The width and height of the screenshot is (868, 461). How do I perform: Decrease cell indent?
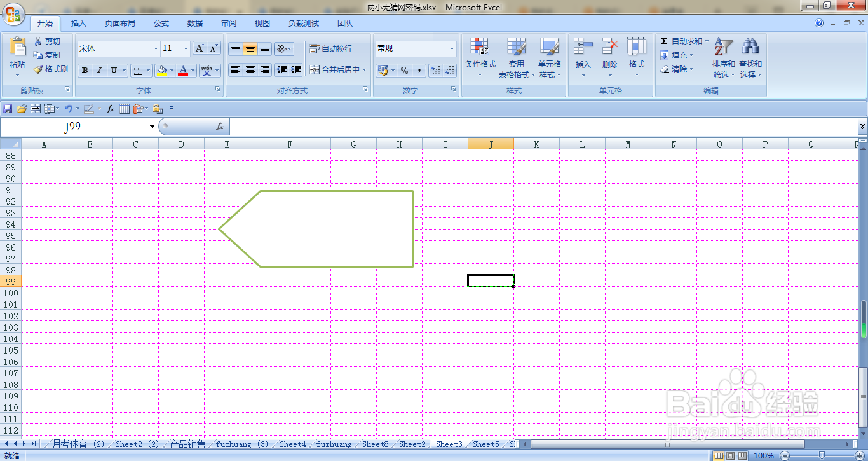click(x=281, y=70)
